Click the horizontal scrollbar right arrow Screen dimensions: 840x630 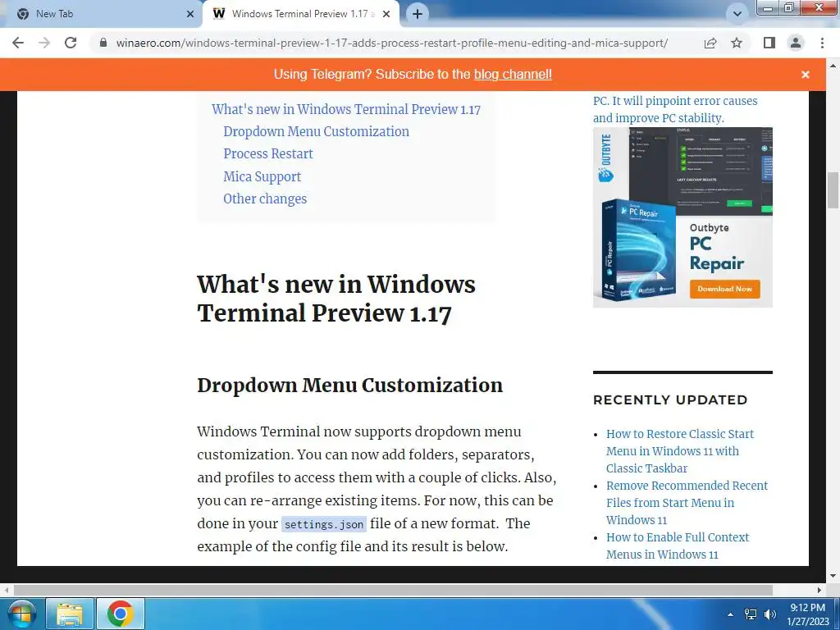coord(819,590)
